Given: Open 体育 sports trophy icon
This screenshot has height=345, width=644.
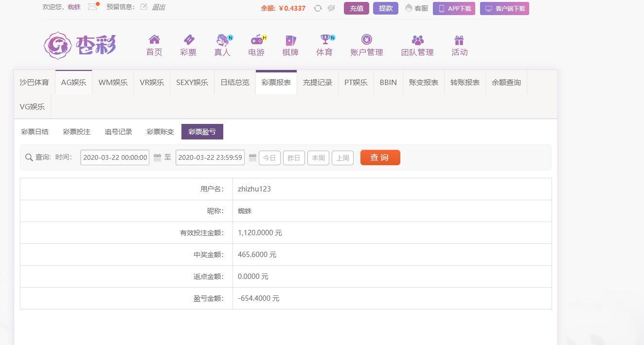Looking at the screenshot, I should pos(324,40).
